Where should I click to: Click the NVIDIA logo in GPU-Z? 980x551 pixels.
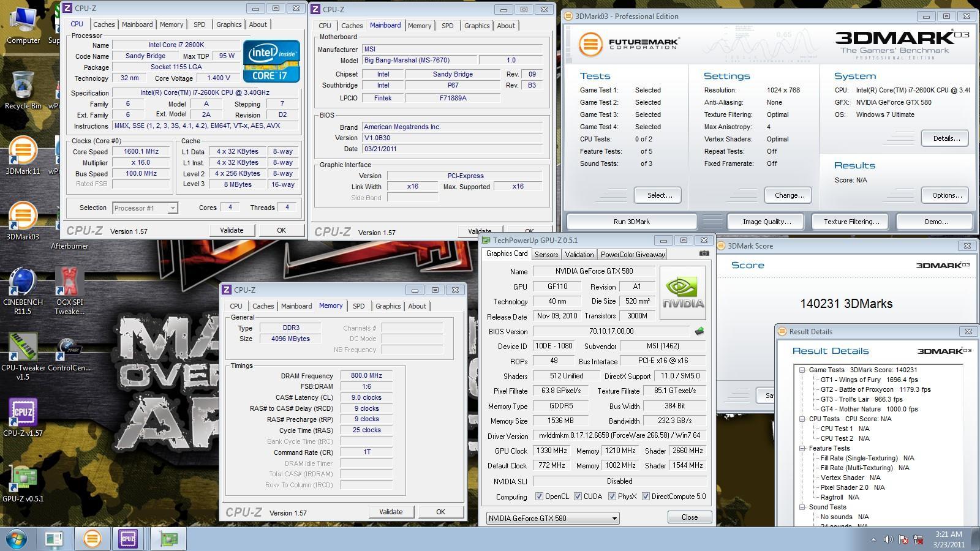click(683, 293)
